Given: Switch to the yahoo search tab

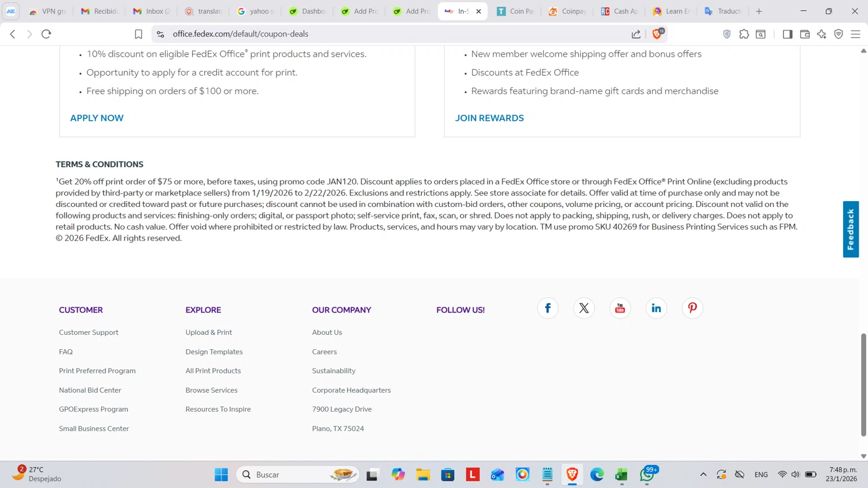Looking at the screenshot, I should [256, 11].
